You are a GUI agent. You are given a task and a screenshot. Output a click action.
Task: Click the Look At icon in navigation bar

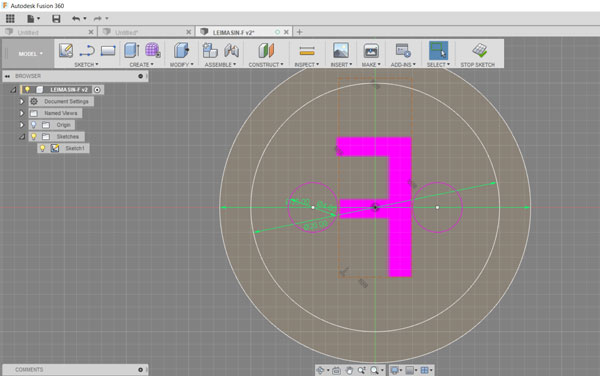pyautogui.click(x=336, y=370)
